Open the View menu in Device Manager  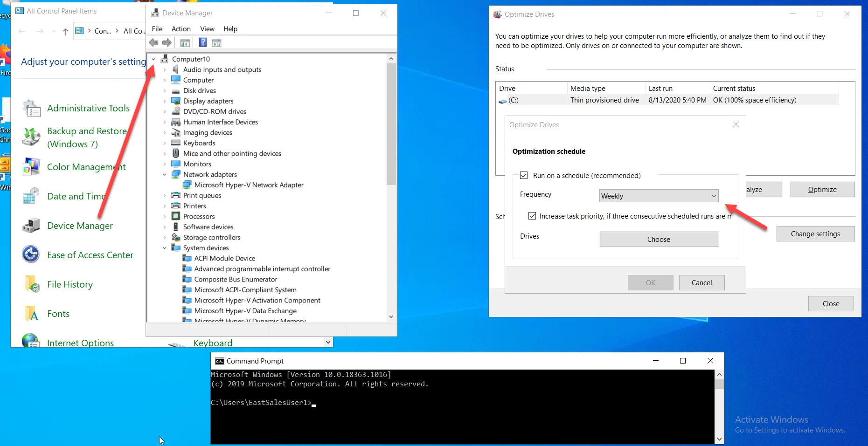point(207,29)
